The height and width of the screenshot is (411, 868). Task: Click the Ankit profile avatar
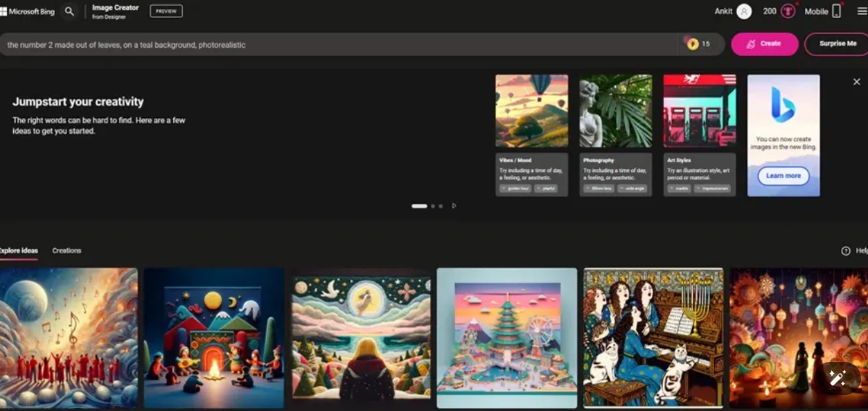pos(743,11)
